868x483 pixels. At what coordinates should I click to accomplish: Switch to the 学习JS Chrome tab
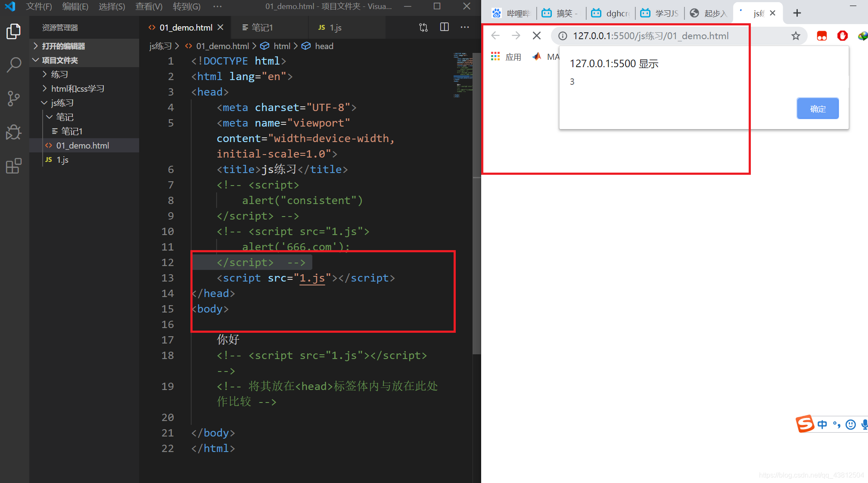tap(660, 13)
